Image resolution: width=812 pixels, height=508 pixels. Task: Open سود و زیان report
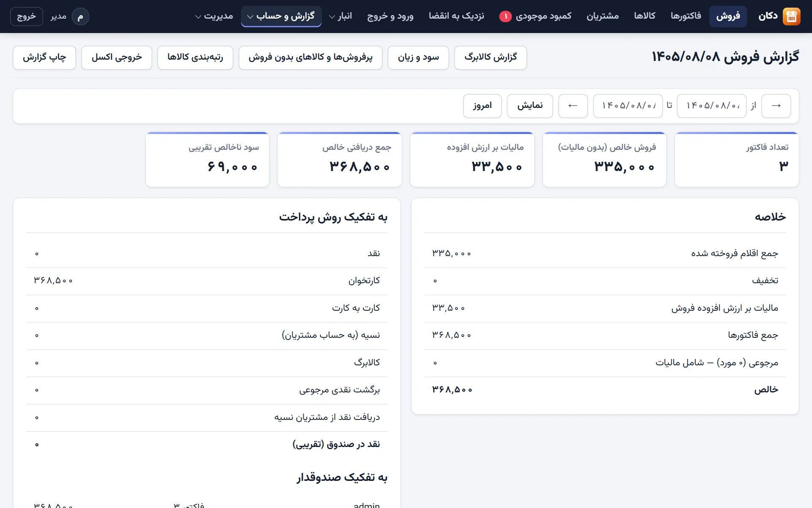click(418, 58)
